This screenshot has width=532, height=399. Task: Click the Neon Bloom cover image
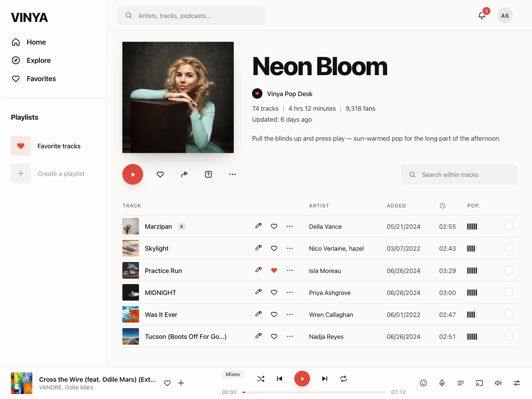[178, 97]
